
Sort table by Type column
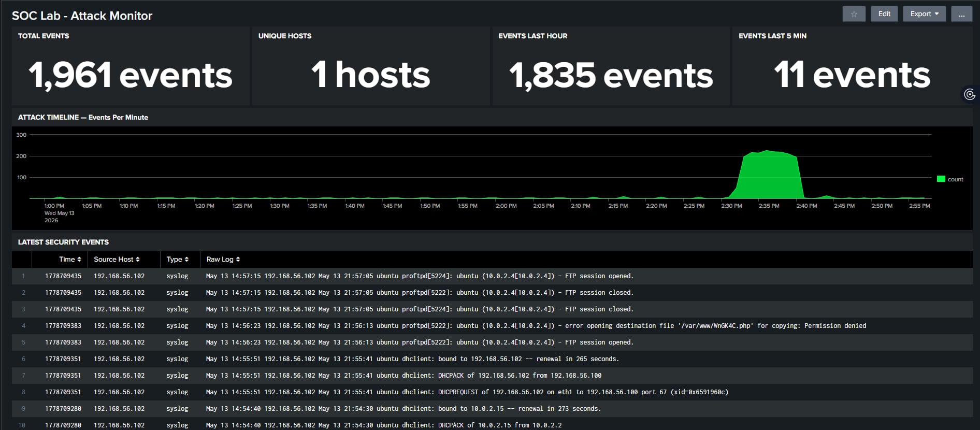click(178, 259)
